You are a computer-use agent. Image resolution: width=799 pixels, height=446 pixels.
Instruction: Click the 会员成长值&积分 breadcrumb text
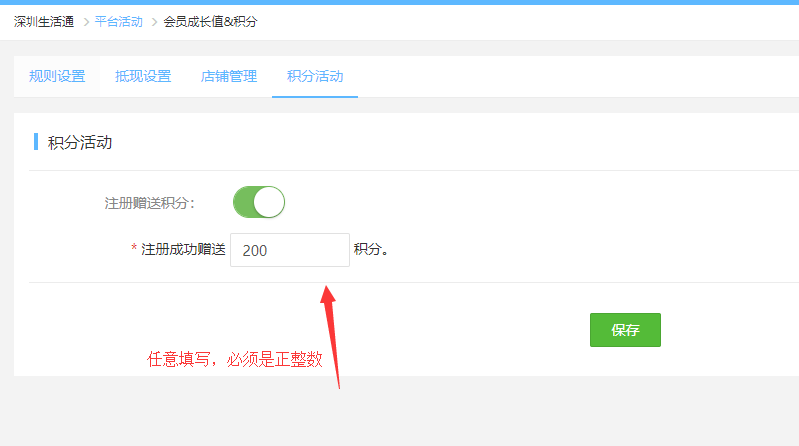(210, 22)
